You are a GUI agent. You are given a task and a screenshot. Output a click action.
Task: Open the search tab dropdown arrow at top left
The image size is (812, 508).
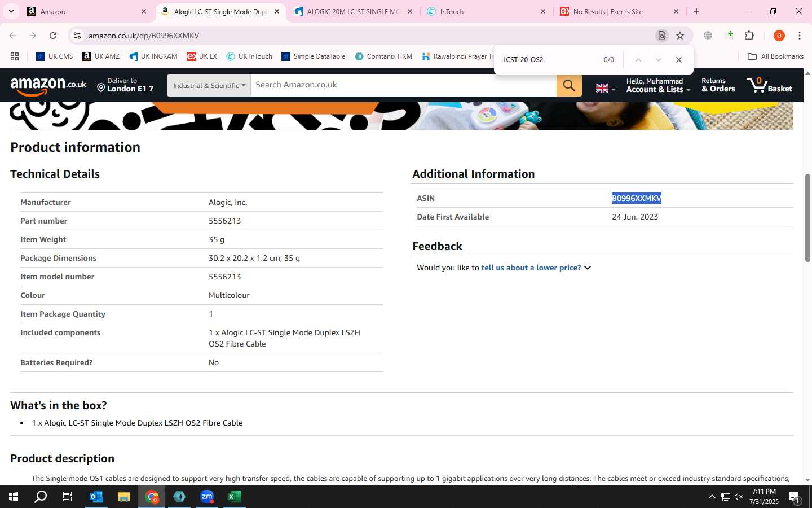pos(11,11)
